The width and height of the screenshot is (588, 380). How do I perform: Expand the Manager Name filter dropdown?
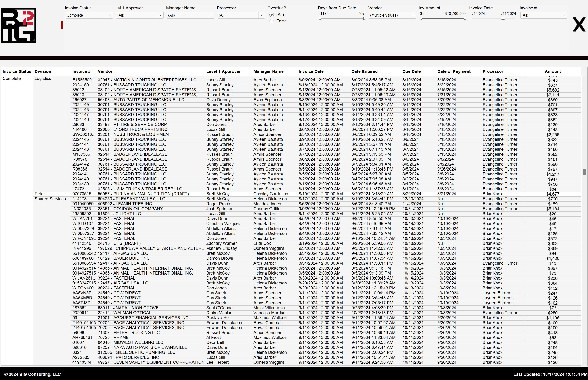click(x=190, y=15)
